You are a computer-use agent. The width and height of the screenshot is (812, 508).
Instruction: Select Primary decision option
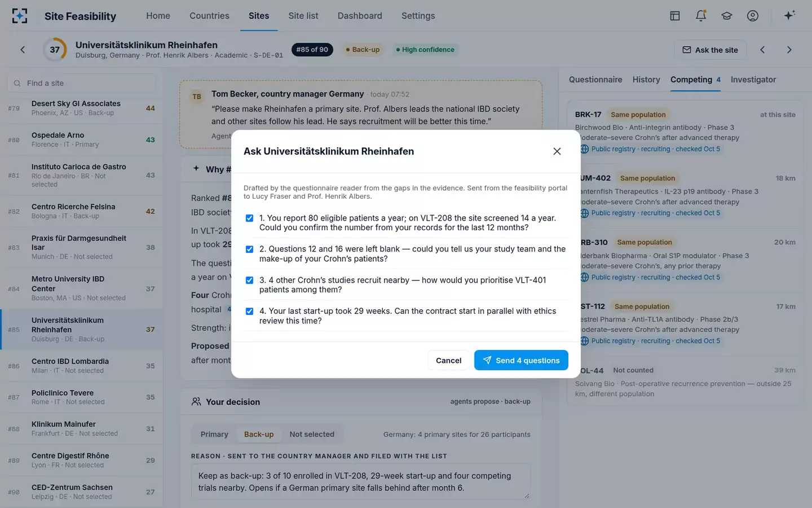pyautogui.click(x=214, y=434)
